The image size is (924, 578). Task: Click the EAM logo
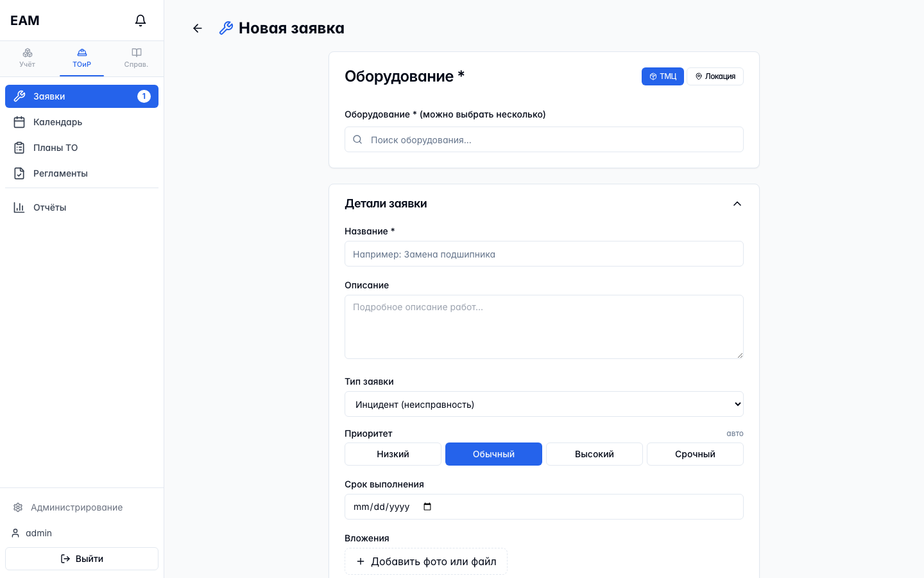25,21
